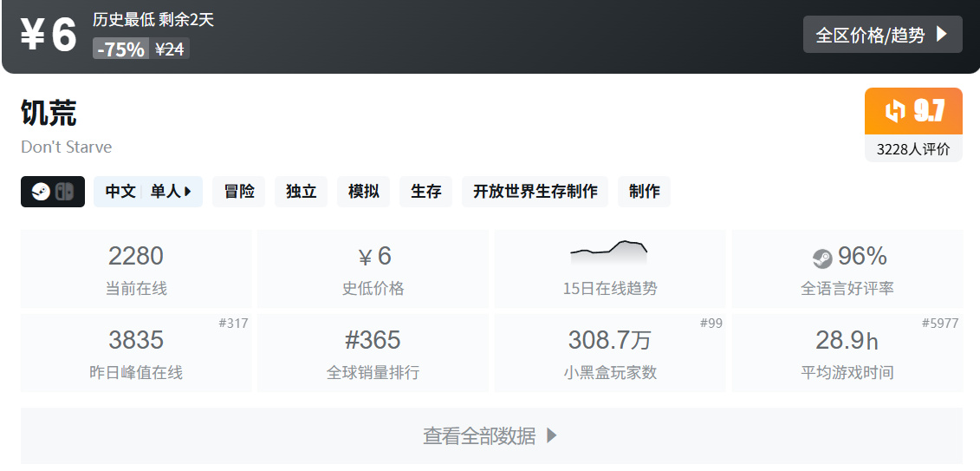This screenshot has width=980, height=471.
Task: Select the 制作 genre tag
Action: [x=645, y=192]
